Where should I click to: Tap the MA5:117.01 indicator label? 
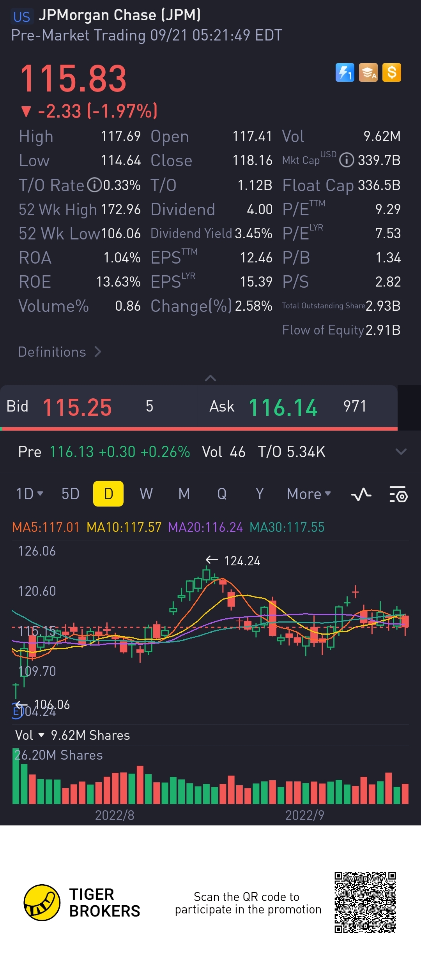pos(46,527)
